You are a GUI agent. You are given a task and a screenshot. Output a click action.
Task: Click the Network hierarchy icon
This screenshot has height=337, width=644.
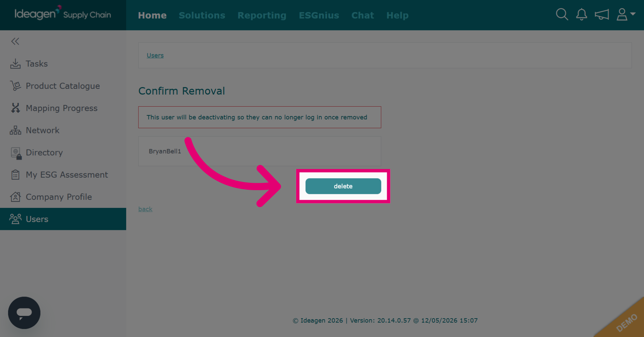[x=15, y=130]
